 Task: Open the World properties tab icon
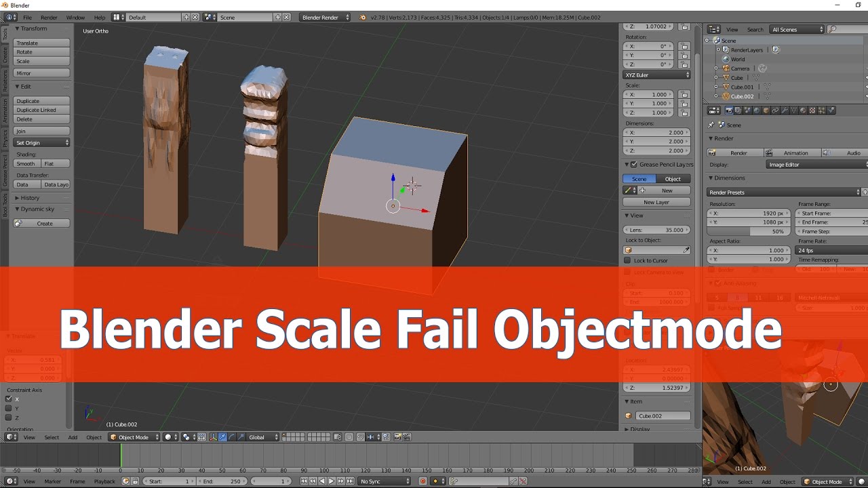click(757, 110)
